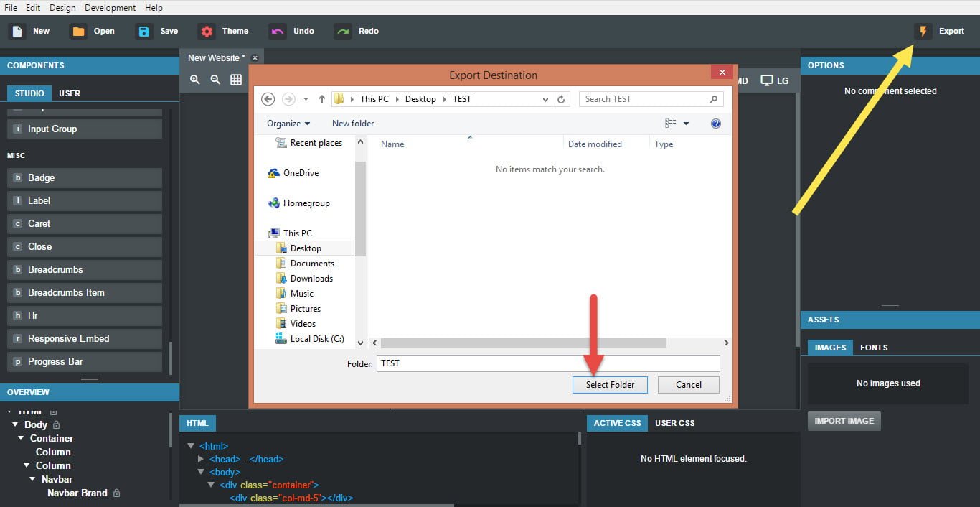Click the Undo arrow icon
Screen dimensions: 980x507
(x=277, y=31)
